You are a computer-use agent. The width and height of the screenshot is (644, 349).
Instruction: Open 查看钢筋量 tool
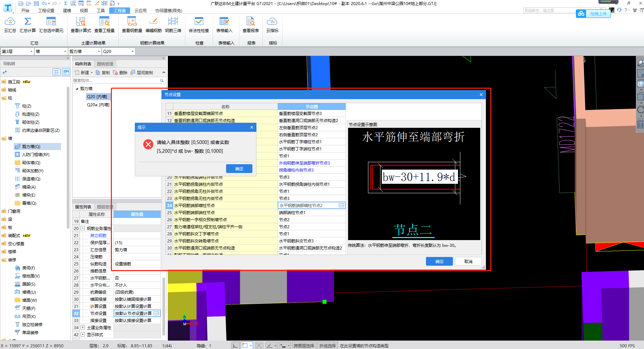(132, 25)
